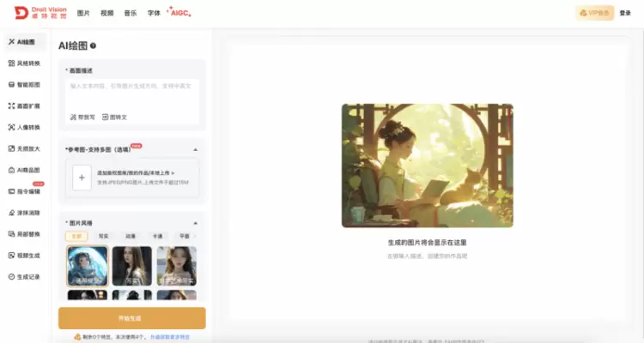644x343 pixels.
Task: Select the 动漫 style filter chip
Action: coord(131,235)
